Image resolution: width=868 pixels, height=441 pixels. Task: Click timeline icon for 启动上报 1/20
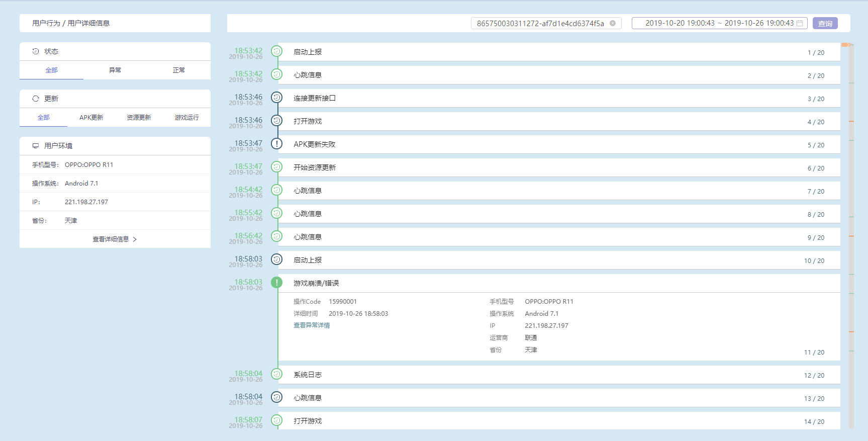[x=276, y=51]
